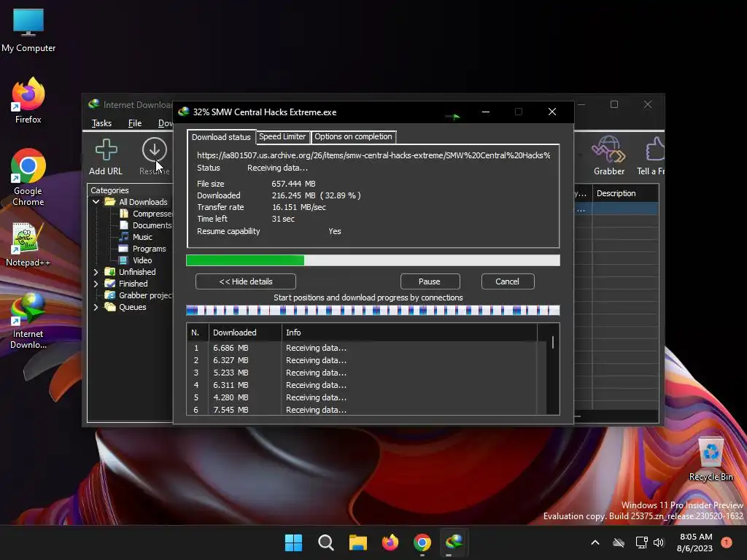Viewport: 747px width, 560px height.
Task: Select connection row 1 with 6.686 MB
Action: pyautogui.click(x=367, y=348)
